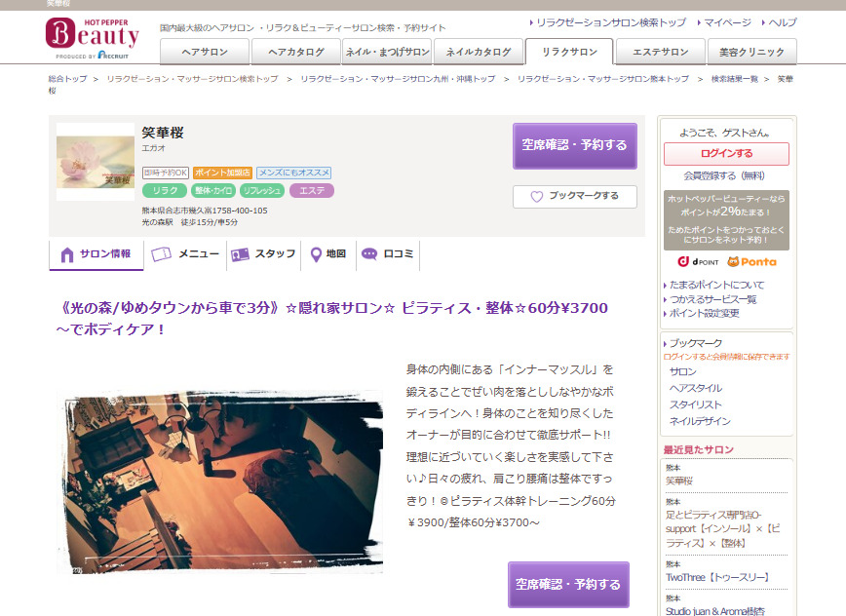Click the cherry blossom salon thumbnail
This screenshot has height=616, width=846.
point(96,162)
